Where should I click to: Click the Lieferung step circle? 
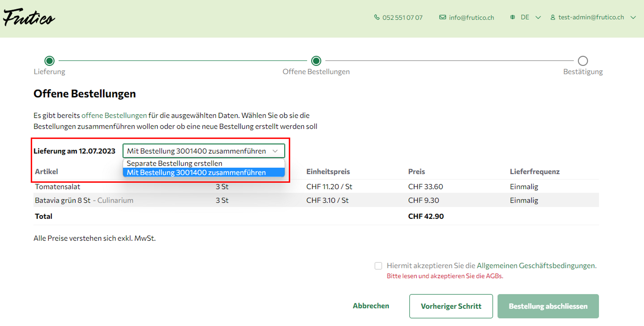(x=49, y=61)
